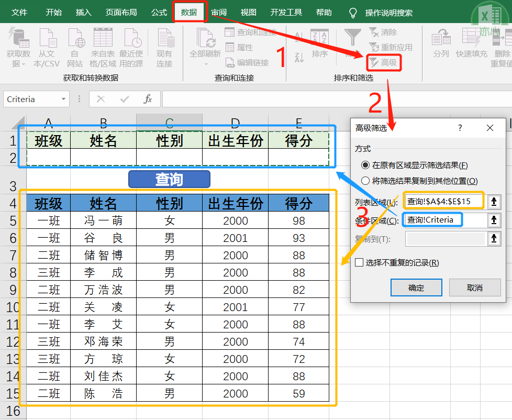Click the formula bar input area
This screenshot has width=512, height=420.
337,99
